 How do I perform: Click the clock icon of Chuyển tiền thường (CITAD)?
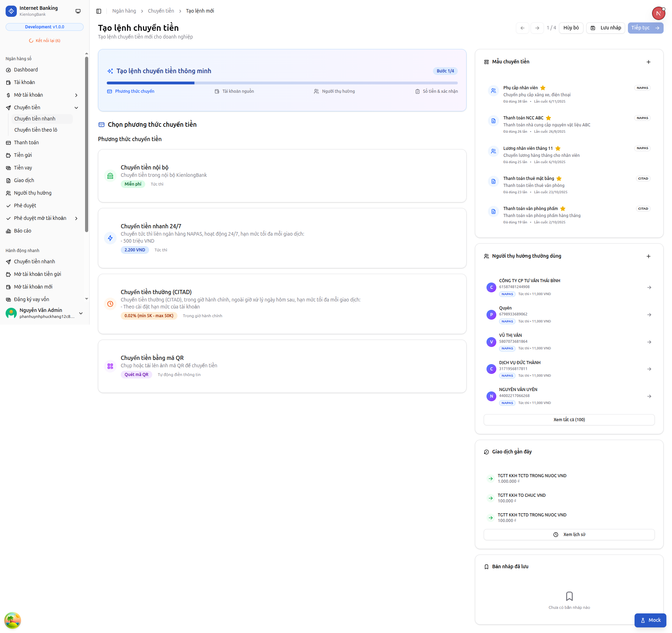point(110,304)
